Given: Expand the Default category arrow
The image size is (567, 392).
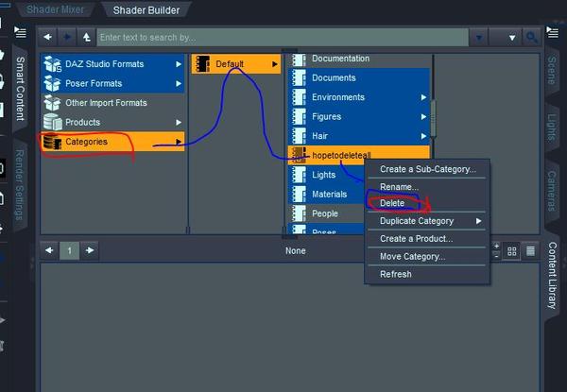Looking at the screenshot, I should tap(274, 64).
